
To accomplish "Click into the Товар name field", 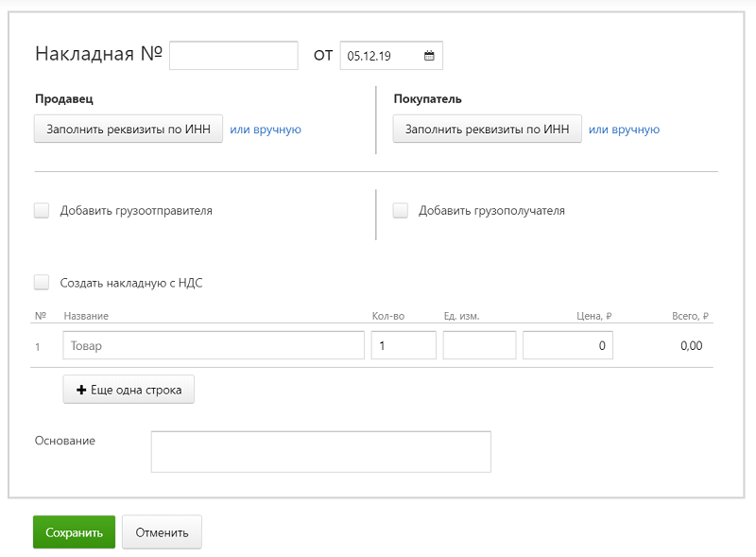I will click(214, 345).
